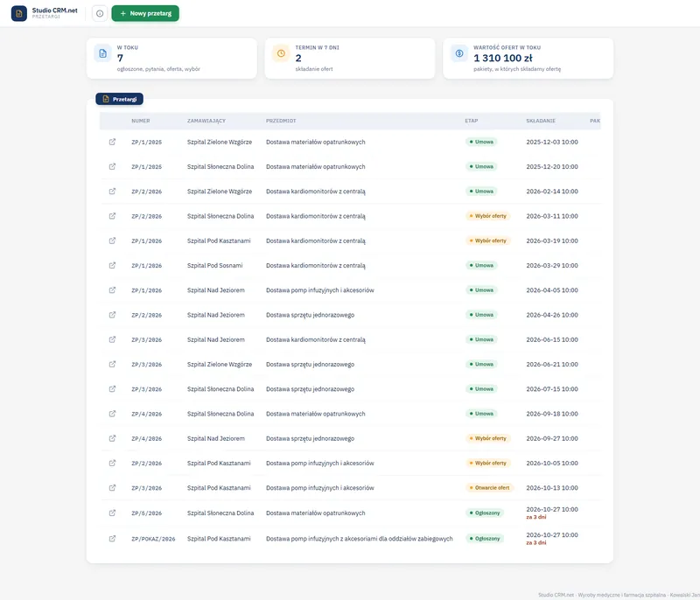Open the Szpital Pod Sosnami tender link icon
The image size is (700, 600).
pyautogui.click(x=112, y=265)
